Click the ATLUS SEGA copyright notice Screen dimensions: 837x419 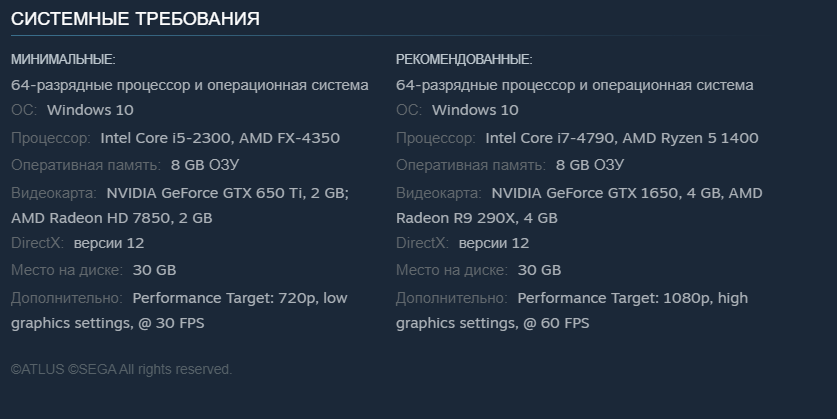pyautogui.click(x=121, y=370)
